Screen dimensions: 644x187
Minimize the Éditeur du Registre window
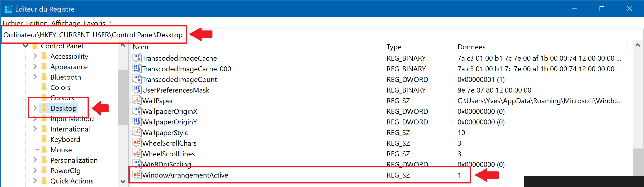click(x=574, y=9)
